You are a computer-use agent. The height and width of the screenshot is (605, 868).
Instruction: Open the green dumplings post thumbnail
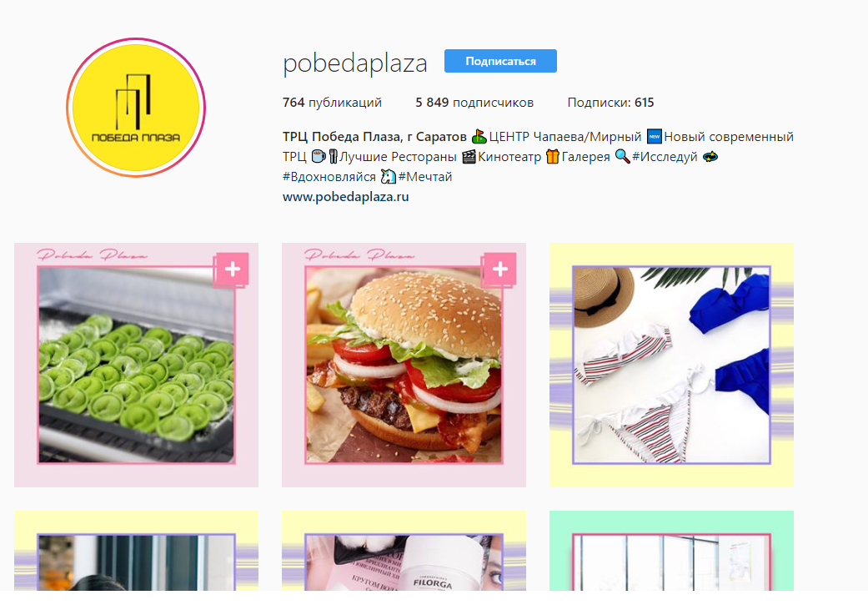point(136,366)
